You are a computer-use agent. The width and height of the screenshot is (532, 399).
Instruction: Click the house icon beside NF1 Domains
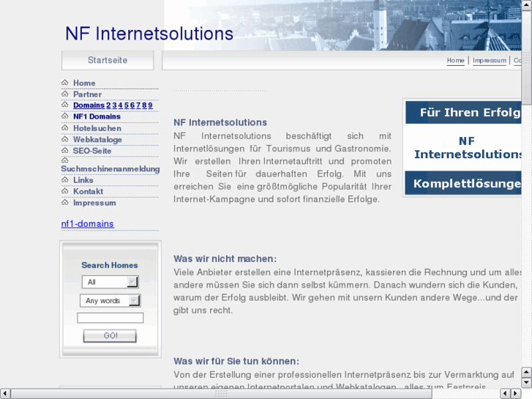tap(65, 116)
